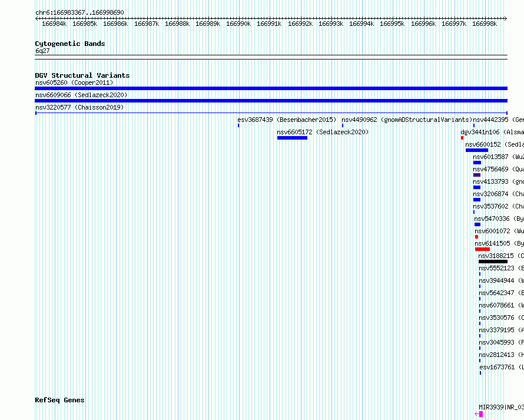Select the nsv3944944 variant label
524x420 pixels.
tap(501, 280)
